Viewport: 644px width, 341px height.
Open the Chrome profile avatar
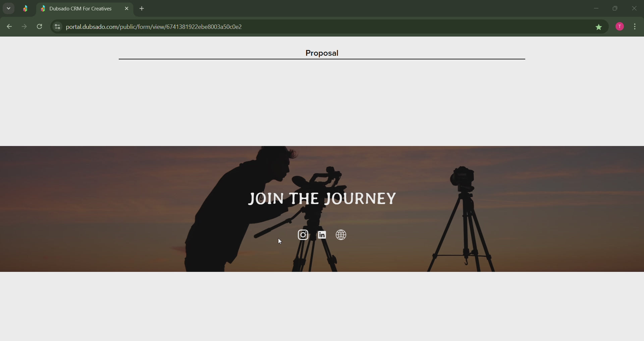[x=620, y=27]
